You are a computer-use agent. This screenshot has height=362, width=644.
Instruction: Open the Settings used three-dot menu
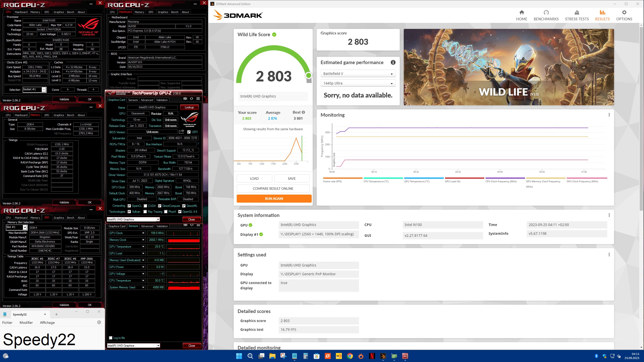[609, 255]
